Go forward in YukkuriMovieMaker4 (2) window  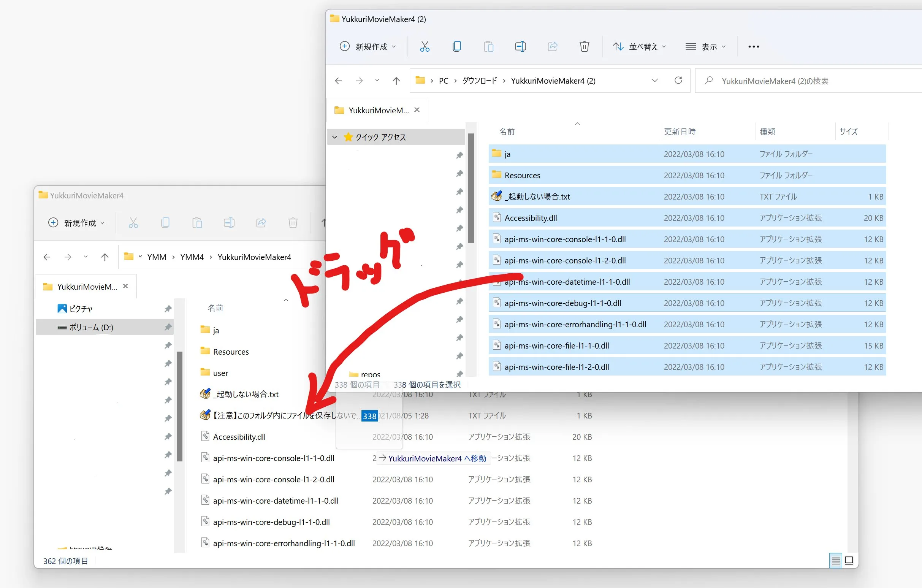[359, 81]
